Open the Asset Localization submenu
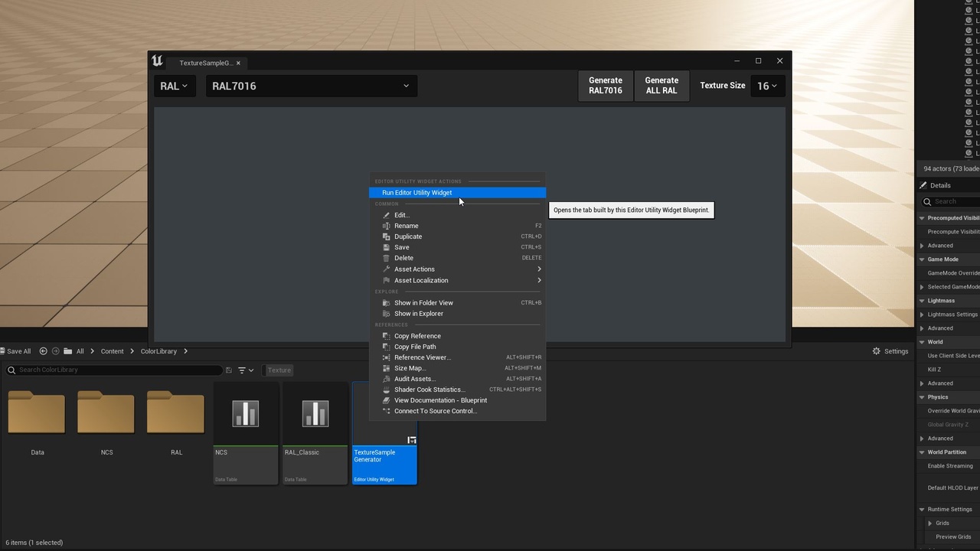 coord(457,280)
